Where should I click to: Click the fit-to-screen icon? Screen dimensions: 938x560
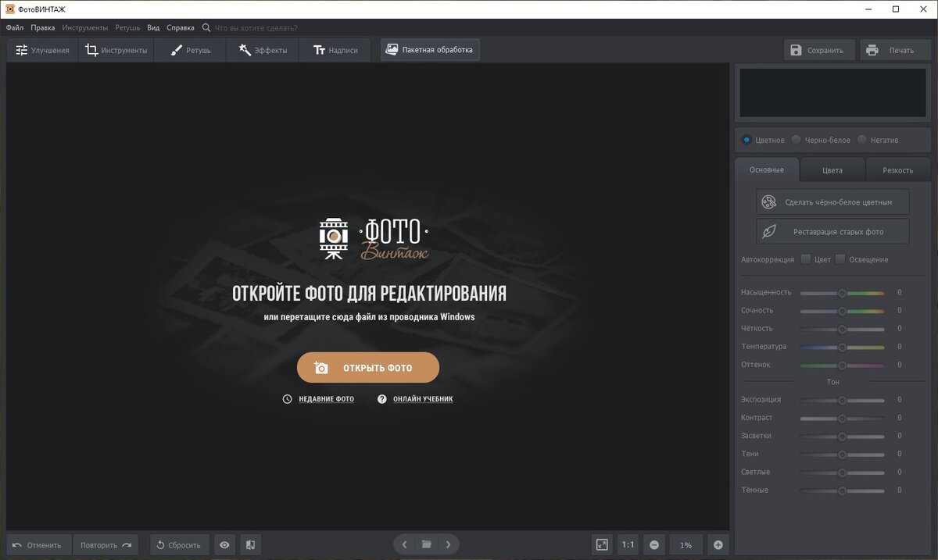pos(601,545)
